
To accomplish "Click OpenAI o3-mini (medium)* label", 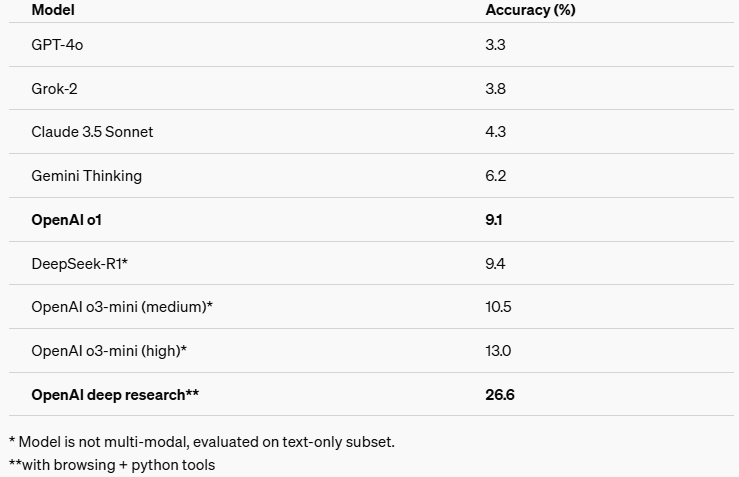I will [x=122, y=307].
